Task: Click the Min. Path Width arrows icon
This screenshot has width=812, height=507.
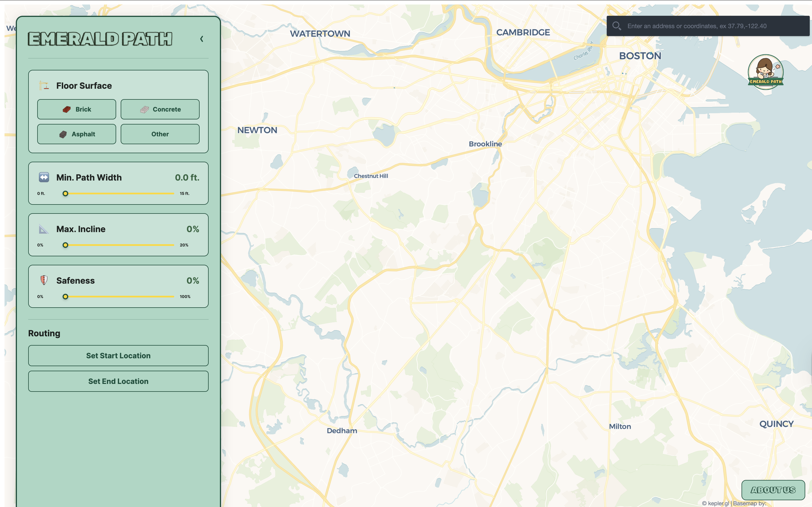Action: click(44, 177)
